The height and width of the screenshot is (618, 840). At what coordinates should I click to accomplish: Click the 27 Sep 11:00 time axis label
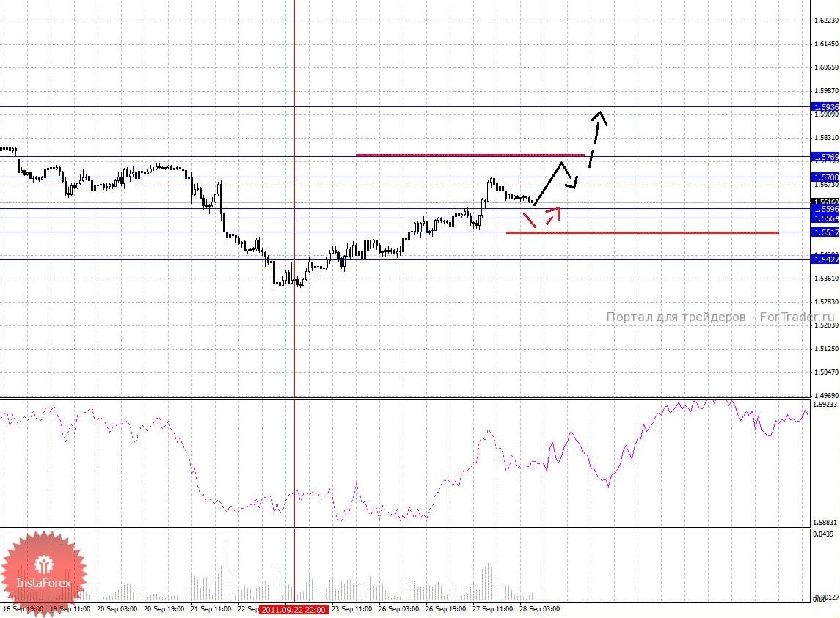click(493, 609)
